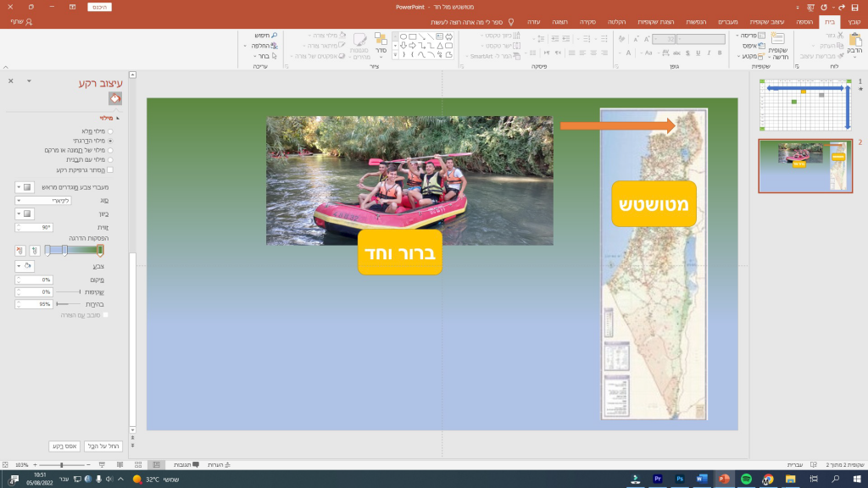Screen dimensions: 868x488
Task: Click the Paste (הדבק) icon
Action: [x=855, y=40]
